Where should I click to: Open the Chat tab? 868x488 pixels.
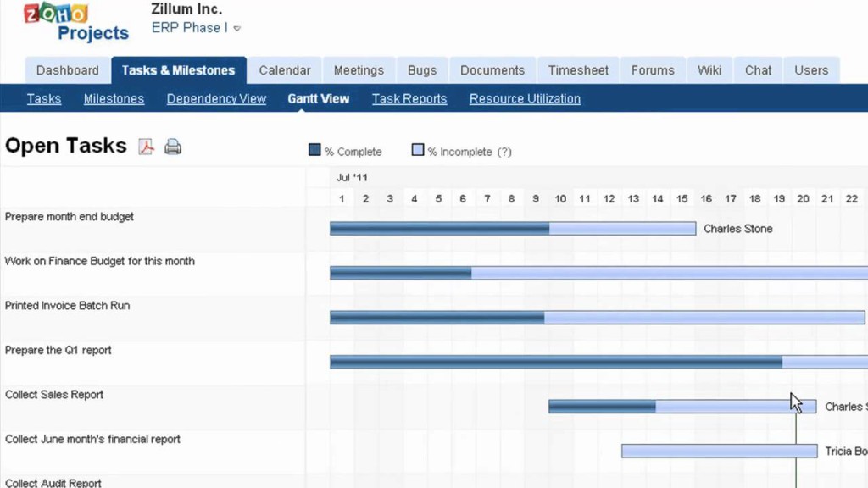758,70
